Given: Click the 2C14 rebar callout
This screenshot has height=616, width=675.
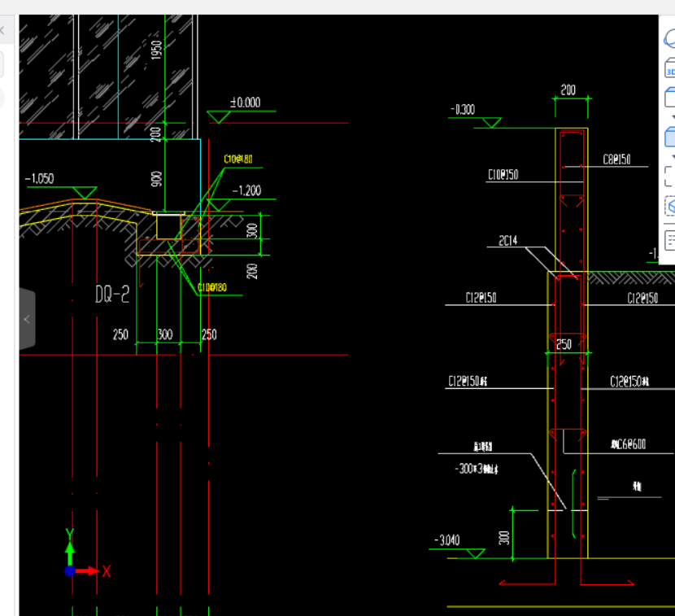Looking at the screenshot, I should (508, 241).
